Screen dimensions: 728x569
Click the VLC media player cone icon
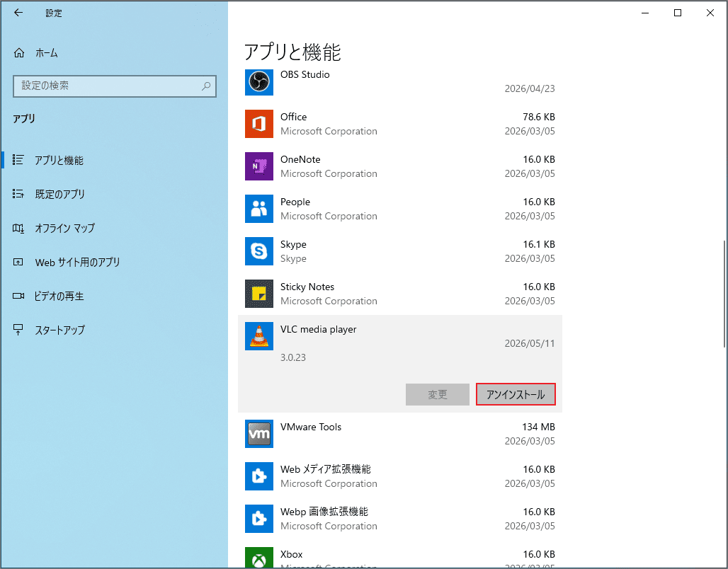pyautogui.click(x=259, y=336)
